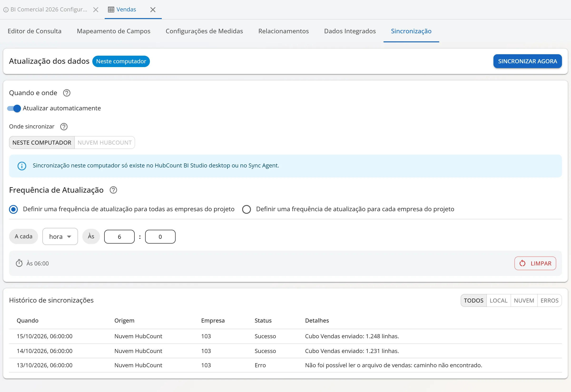
Task: Switch to Mapeamento de Campos tab
Action: coord(113,31)
